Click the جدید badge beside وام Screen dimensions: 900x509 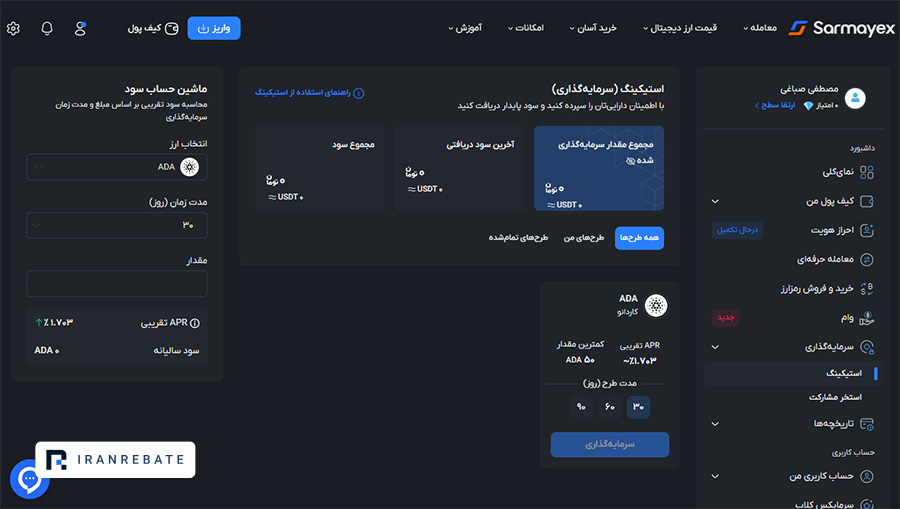tap(726, 318)
